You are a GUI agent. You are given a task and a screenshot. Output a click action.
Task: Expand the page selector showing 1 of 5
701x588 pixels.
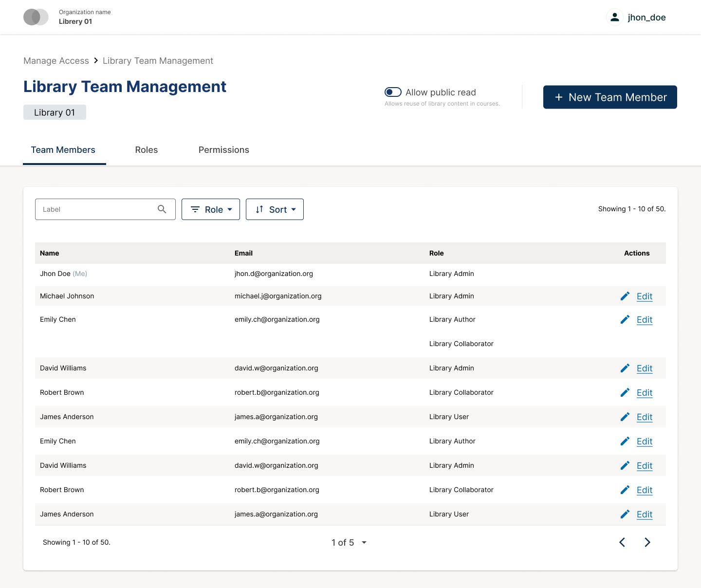point(349,542)
